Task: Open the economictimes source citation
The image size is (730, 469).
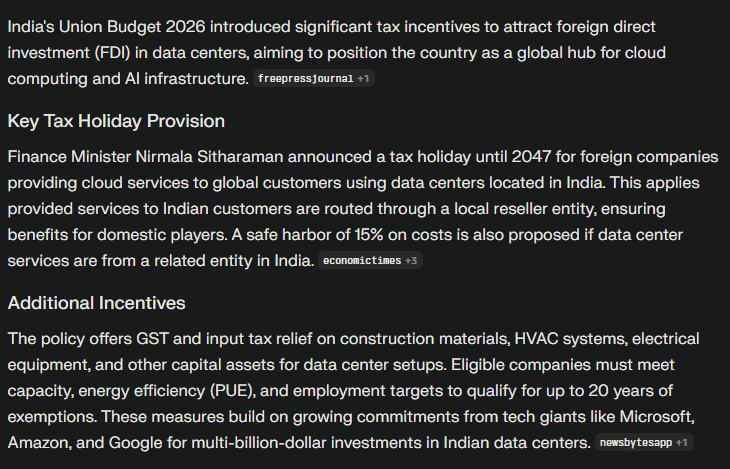Action: coord(361,261)
